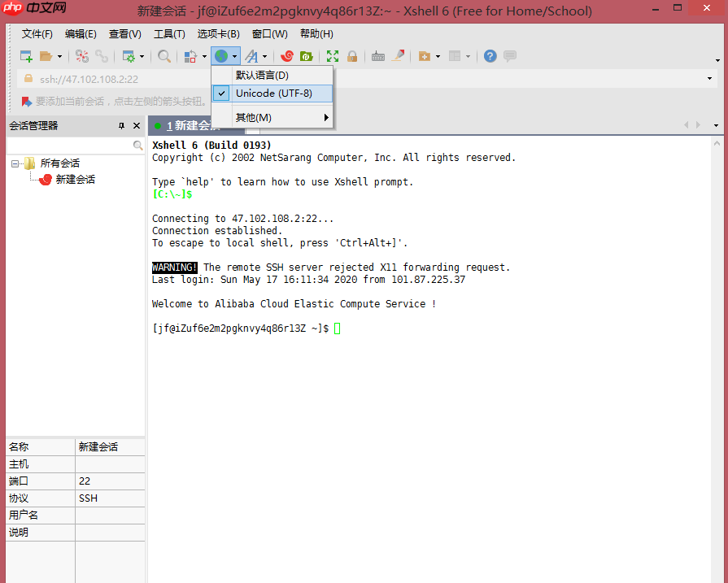
Task: Click the session manager search field
Action: point(70,146)
